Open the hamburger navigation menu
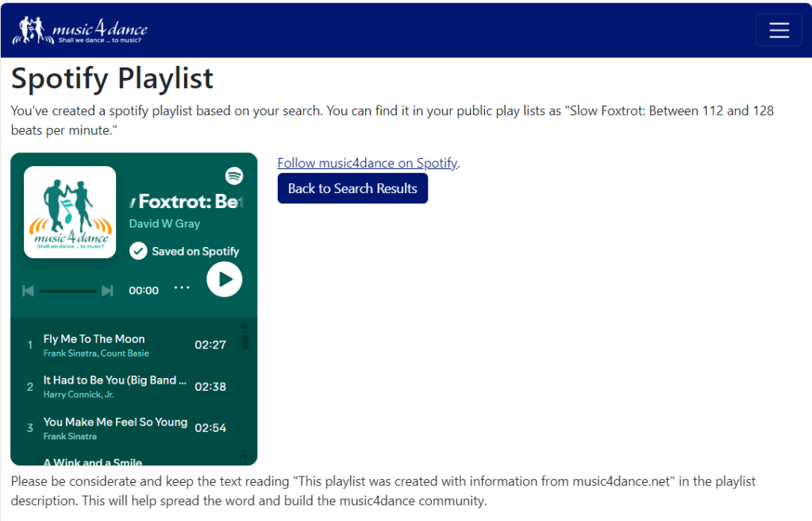The width and height of the screenshot is (812, 521). point(779,30)
